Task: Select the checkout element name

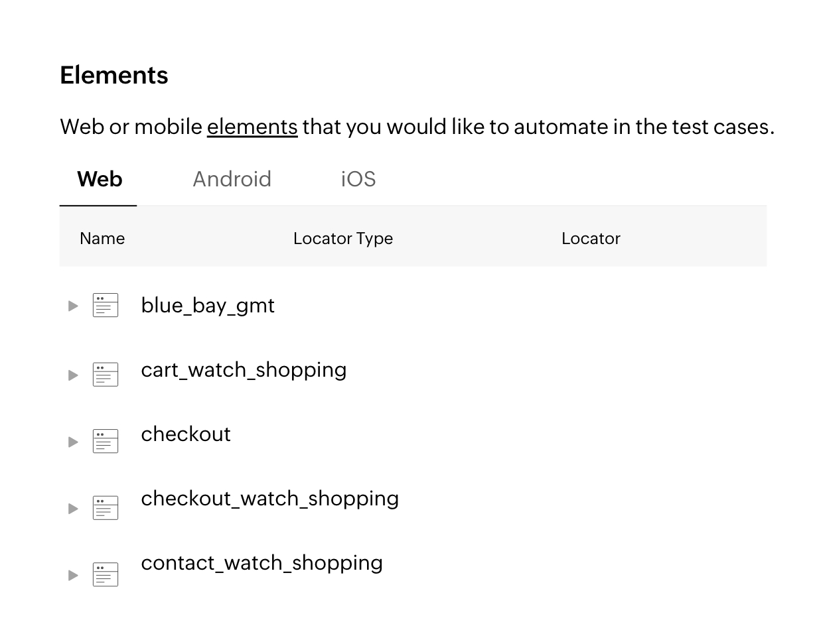Action: point(186,434)
